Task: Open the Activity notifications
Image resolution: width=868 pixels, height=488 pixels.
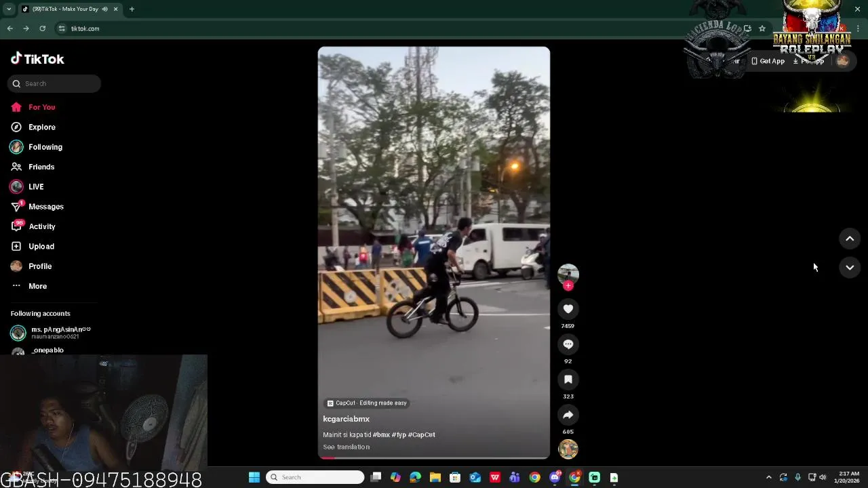Action: (41, 226)
